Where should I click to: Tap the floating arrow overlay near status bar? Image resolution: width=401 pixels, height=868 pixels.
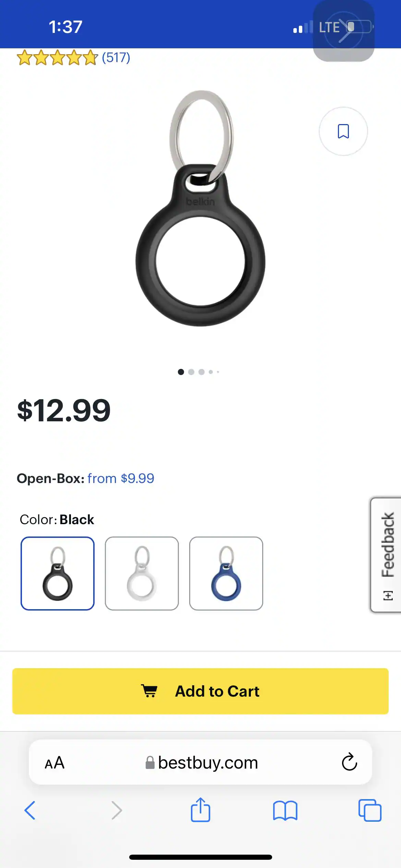tap(344, 31)
